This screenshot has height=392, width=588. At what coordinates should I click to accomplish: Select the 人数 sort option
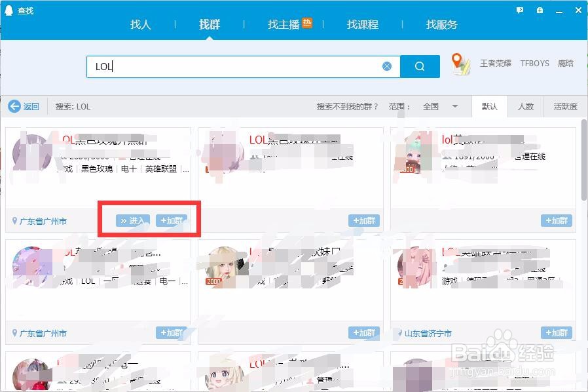point(526,106)
